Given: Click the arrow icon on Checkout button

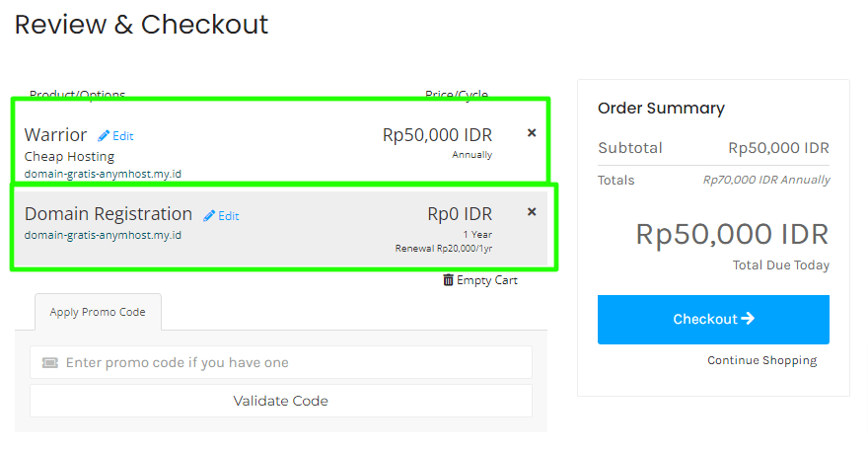Looking at the screenshot, I should pos(748,319).
